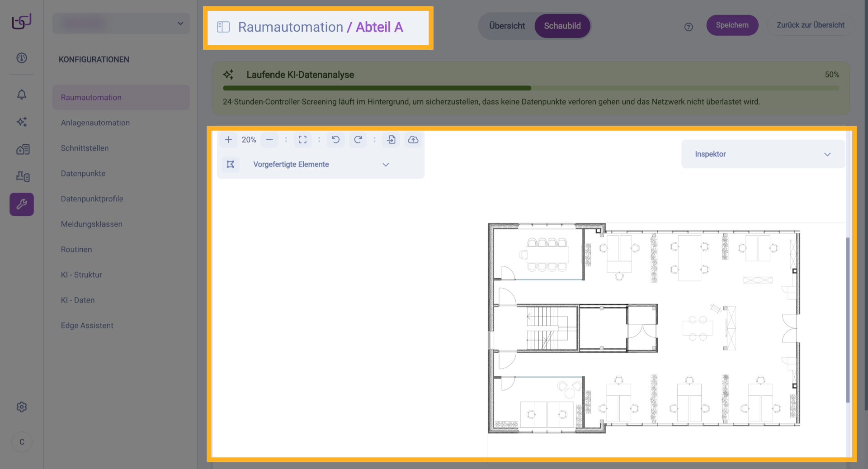Select Anlagenautomation menu item
Image resolution: width=868 pixels, height=469 pixels.
(95, 123)
